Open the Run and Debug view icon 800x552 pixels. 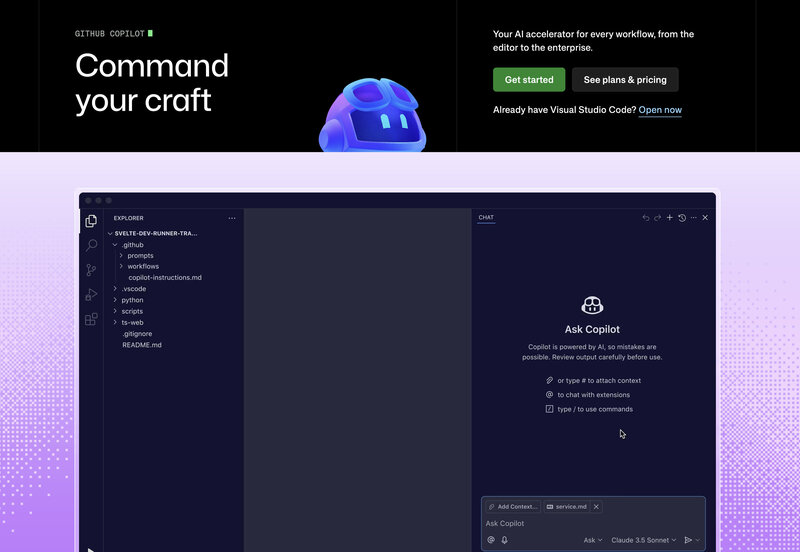91,294
